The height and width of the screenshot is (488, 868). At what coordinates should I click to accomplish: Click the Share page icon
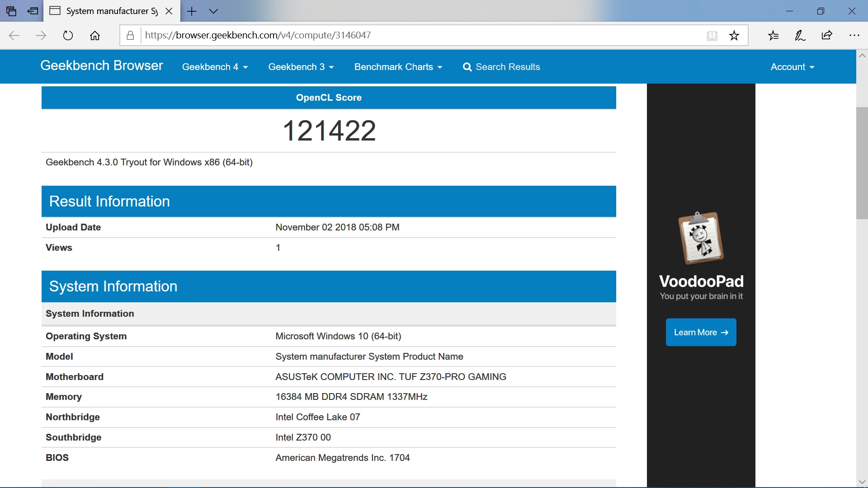click(x=827, y=35)
